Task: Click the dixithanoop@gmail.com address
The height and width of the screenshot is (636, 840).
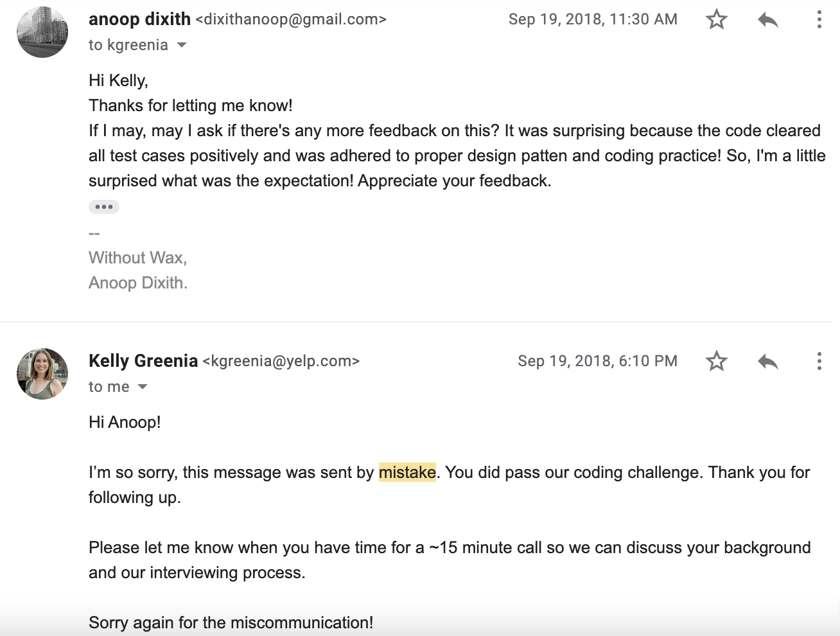Action: [291, 19]
